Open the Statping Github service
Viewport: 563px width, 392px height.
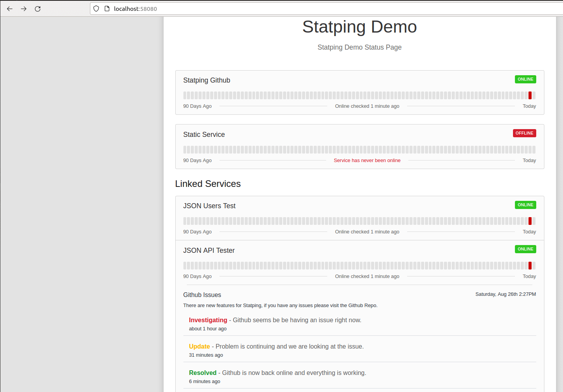pos(206,80)
